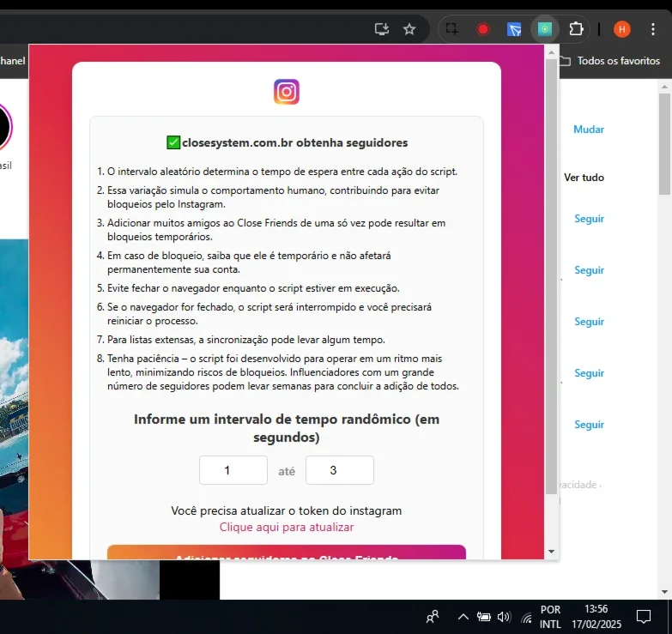
Task: Click the popup scrollbar down arrow
Action: pyautogui.click(x=551, y=552)
